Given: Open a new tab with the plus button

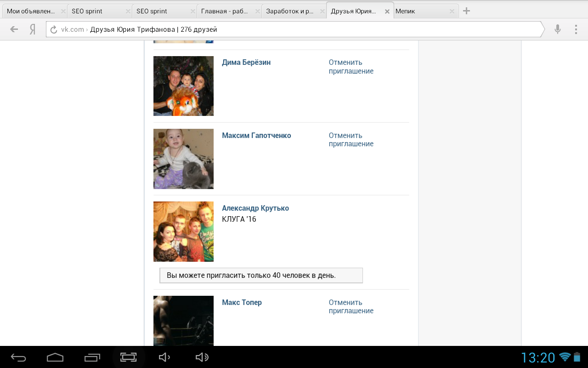Looking at the screenshot, I should (466, 11).
